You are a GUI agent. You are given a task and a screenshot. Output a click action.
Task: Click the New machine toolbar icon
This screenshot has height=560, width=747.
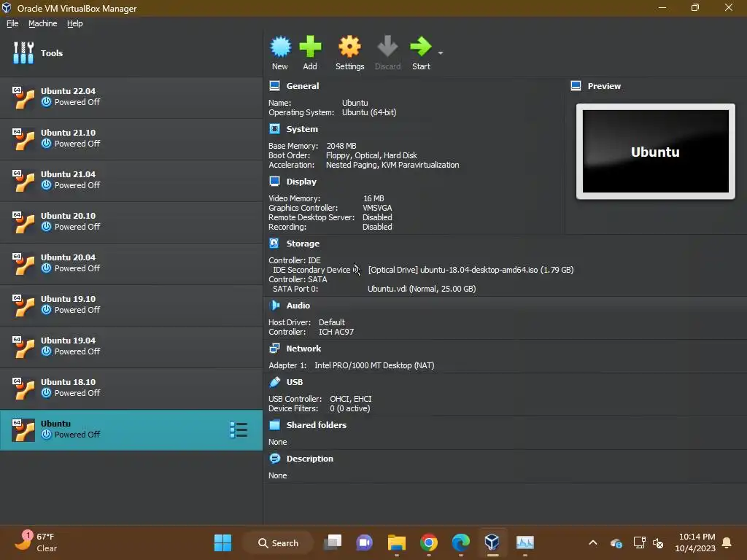(x=280, y=47)
